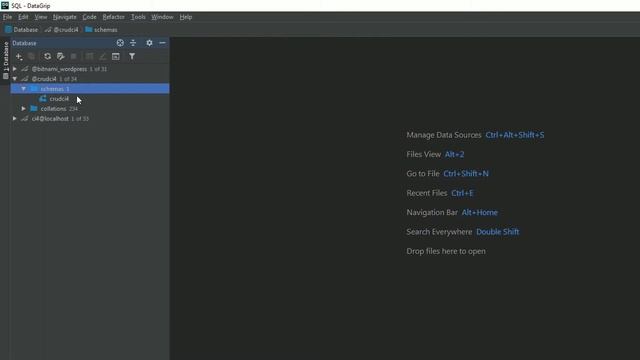640x360 pixels.
Task: Click schemas breadcrumb in navigation bar
Action: (101, 30)
